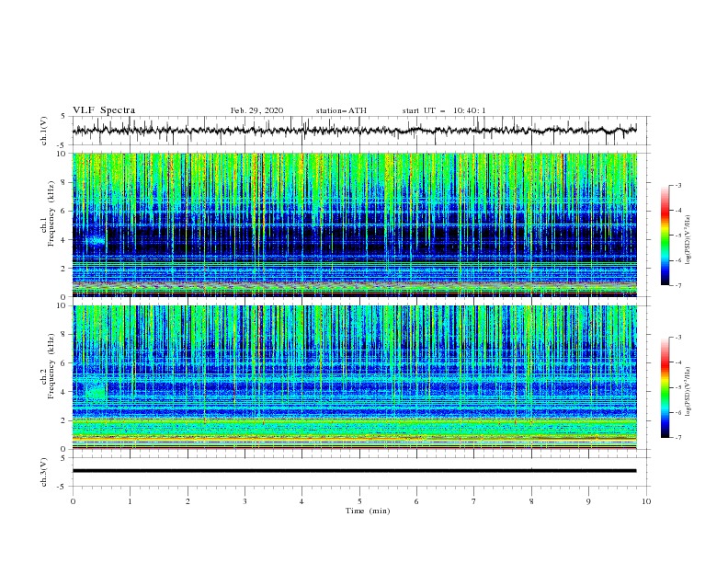This screenshot has height=563, width=728.
Task: Click the log(PSD) label beside ch.2 color bar
Action: [688, 392]
